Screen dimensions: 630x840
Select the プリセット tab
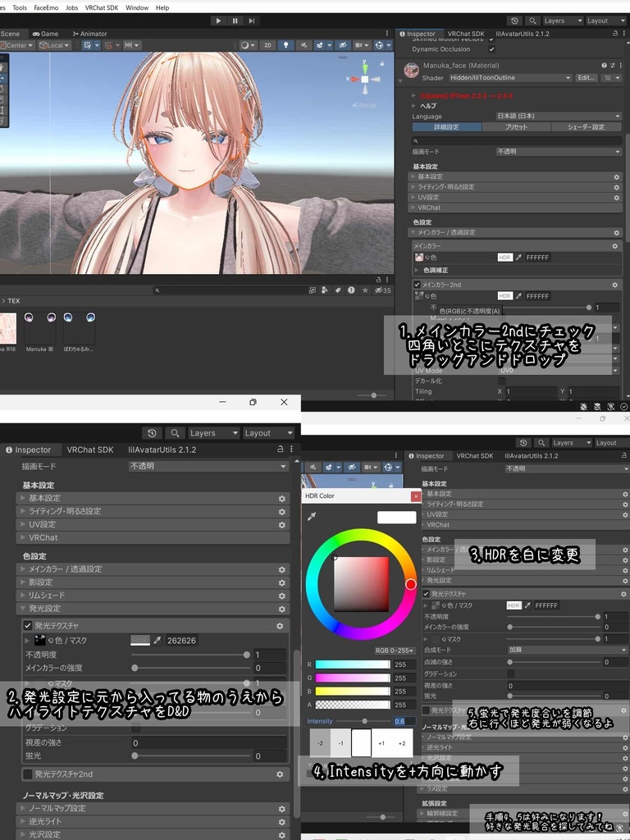tap(517, 127)
